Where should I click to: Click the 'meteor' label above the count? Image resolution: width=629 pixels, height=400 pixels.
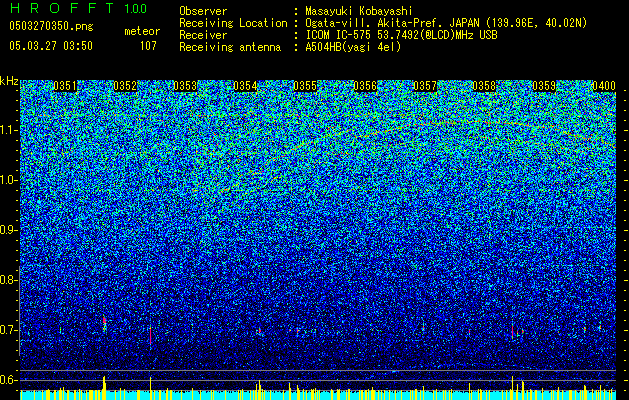(x=142, y=31)
